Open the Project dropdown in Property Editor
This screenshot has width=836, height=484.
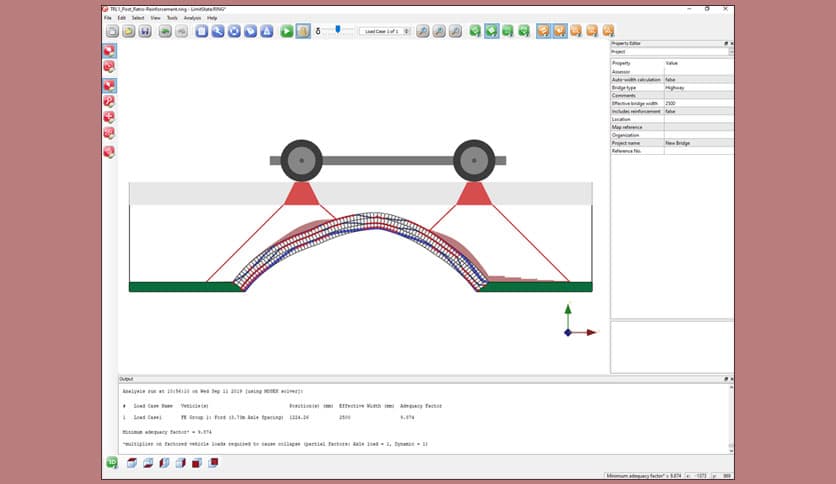[x=672, y=52]
